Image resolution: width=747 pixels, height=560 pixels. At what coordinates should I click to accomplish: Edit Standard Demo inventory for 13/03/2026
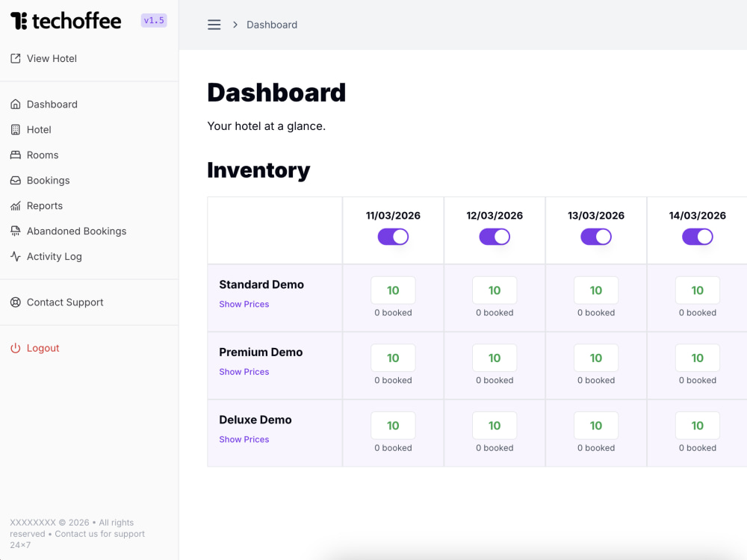[x=596, y=290]
